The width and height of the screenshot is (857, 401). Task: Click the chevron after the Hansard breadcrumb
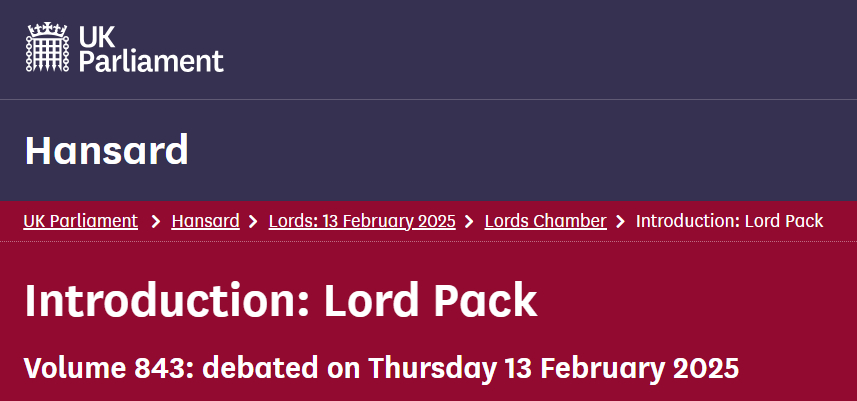[254, 221]
